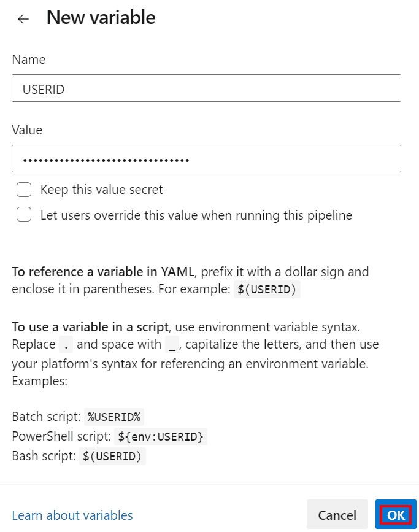Click the New variable dialog title
Image resolution: width=419 pixels, height=532 pixels.
(100, 18)
